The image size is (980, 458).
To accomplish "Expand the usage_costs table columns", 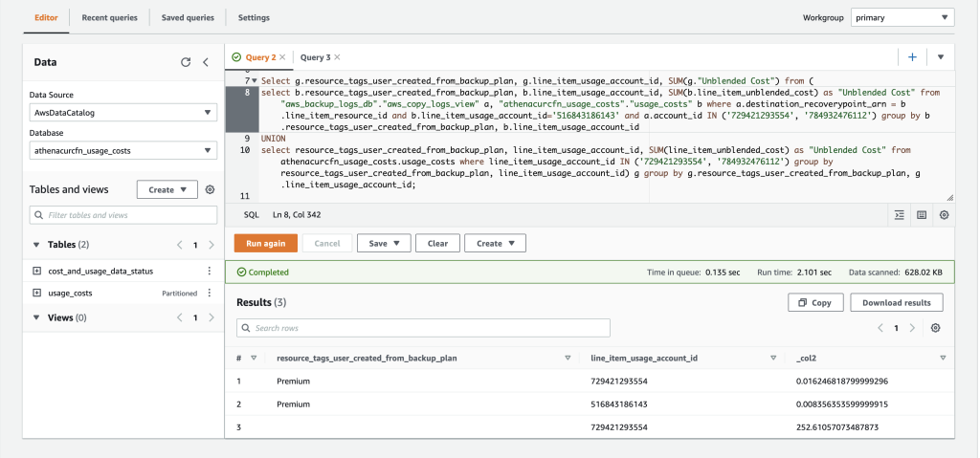I will tap(36, 293).
